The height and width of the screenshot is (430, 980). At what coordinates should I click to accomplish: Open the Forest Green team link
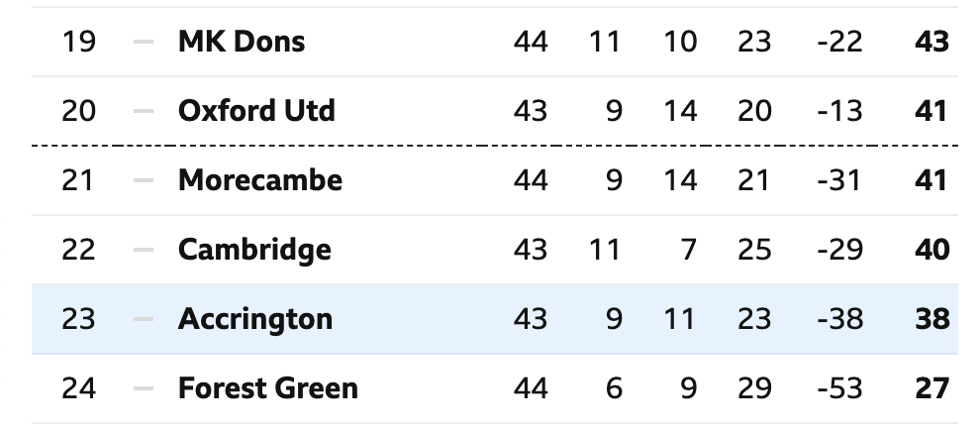click(x=267, y=388)
